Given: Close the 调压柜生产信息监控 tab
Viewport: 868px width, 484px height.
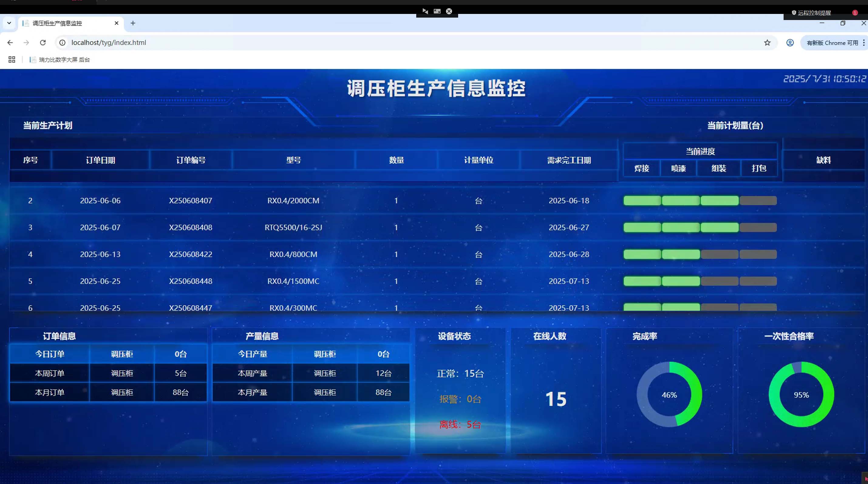Looking at the screenshot, I should (x=117, y=23).
